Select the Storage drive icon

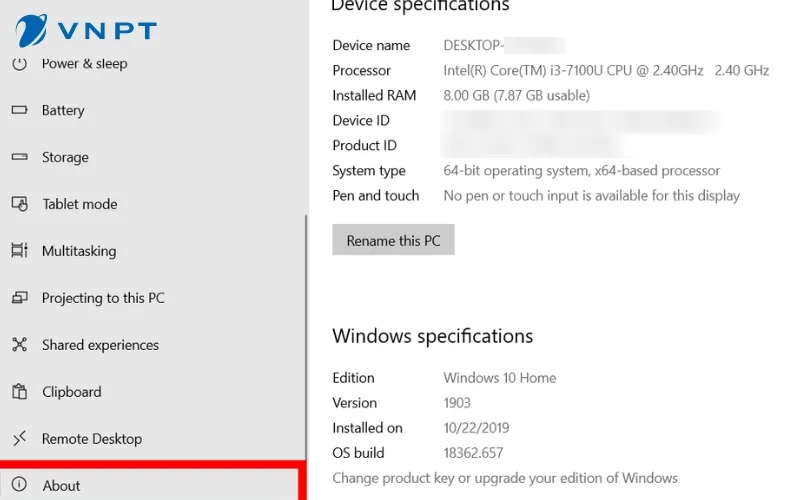click(19, 157)
